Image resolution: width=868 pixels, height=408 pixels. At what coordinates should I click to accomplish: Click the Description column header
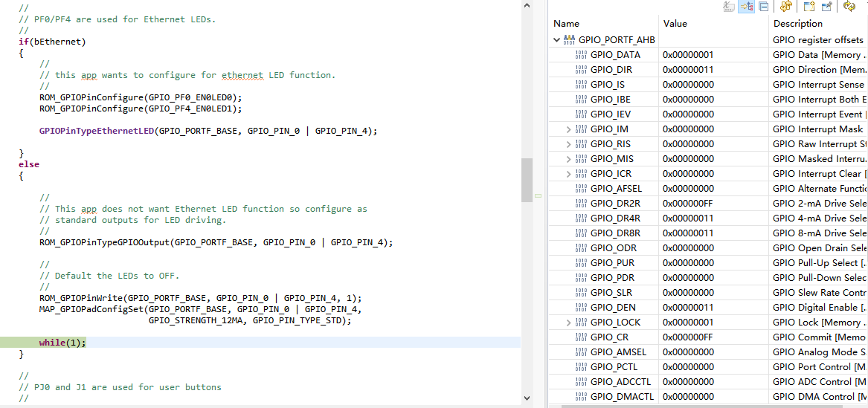pyautogui.click(x=818, y=24)
